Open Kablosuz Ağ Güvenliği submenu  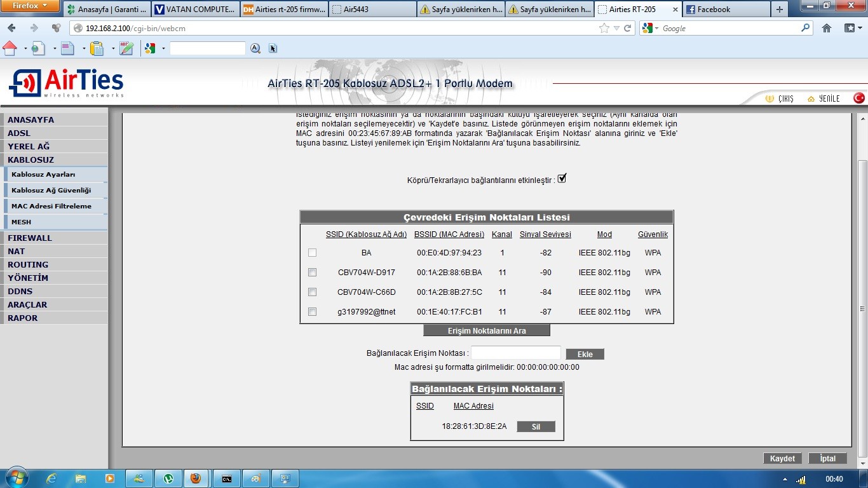point(56,190)
